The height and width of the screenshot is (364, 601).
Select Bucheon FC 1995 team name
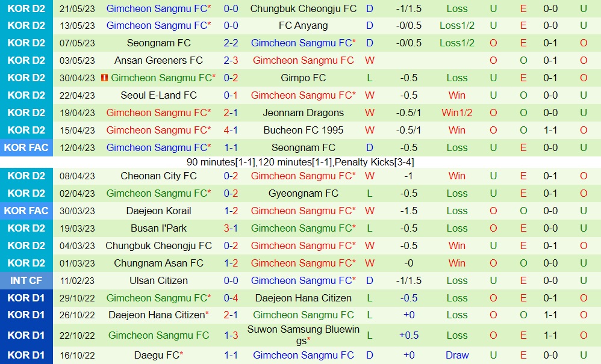[303, 130]
